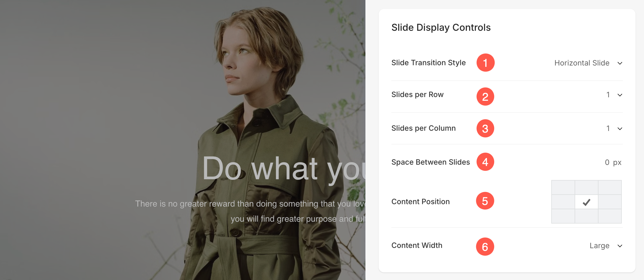Image resolution: width=644 pixels, height=280 pixels.
Task: Click the 'Do what you' slide heading
Action: point(284,169)
